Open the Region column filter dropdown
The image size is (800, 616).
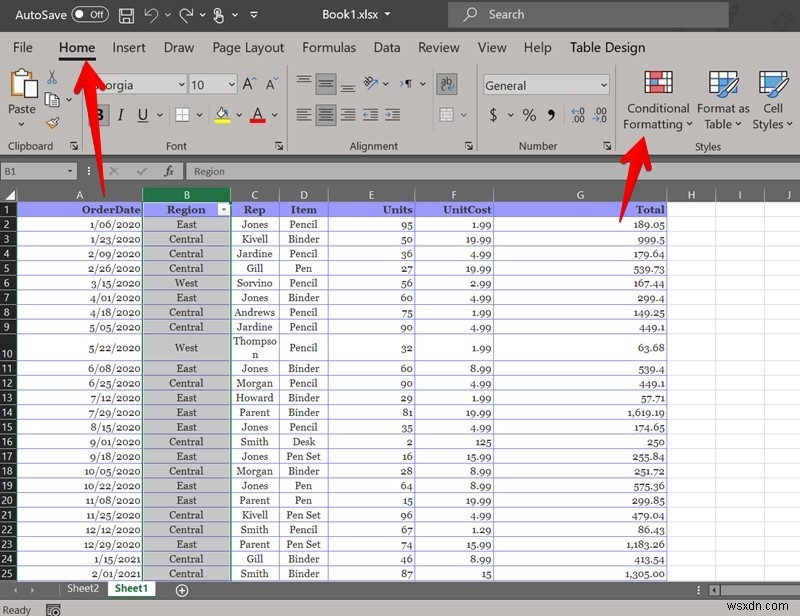point(222,209)
